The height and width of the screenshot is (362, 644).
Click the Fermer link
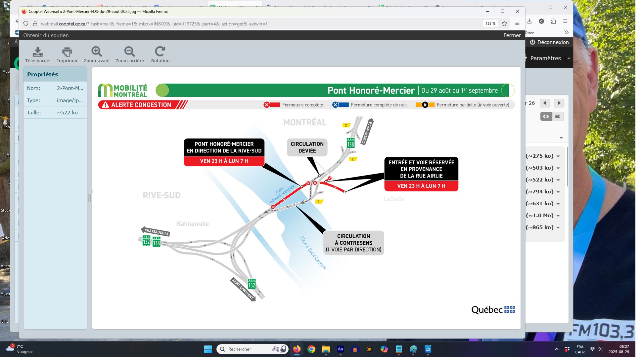click(x=512, y=35)
